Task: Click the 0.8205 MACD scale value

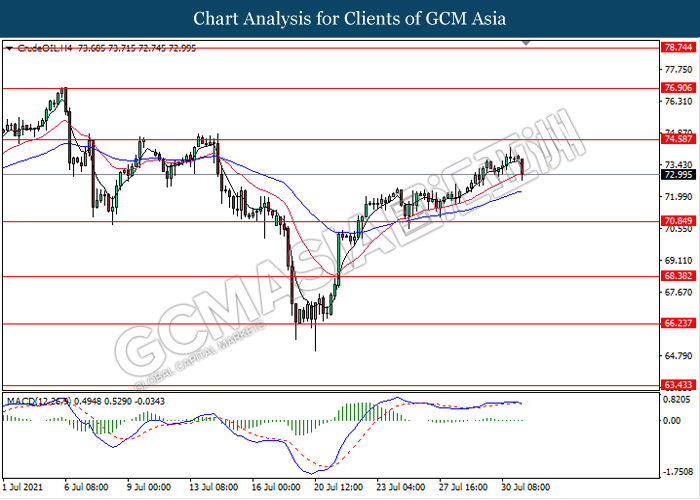Action: pyautogui.click(x=677, y=398)
